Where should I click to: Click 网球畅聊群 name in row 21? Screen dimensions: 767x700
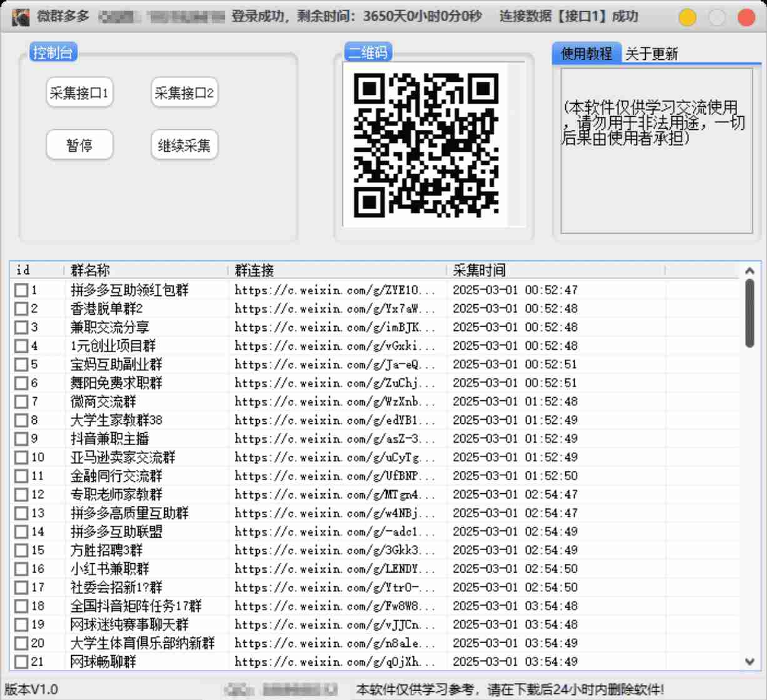click(103, 661)
